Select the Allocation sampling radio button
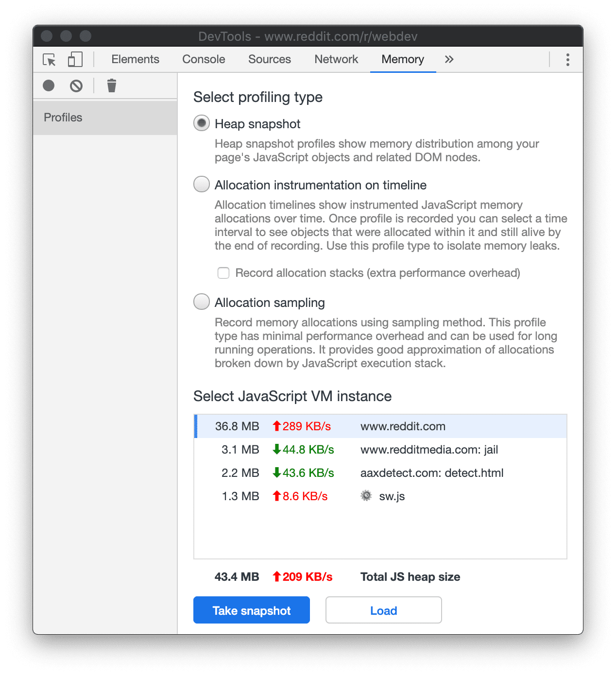The width and height of the screenshot is (616, 675). (202, 302)
